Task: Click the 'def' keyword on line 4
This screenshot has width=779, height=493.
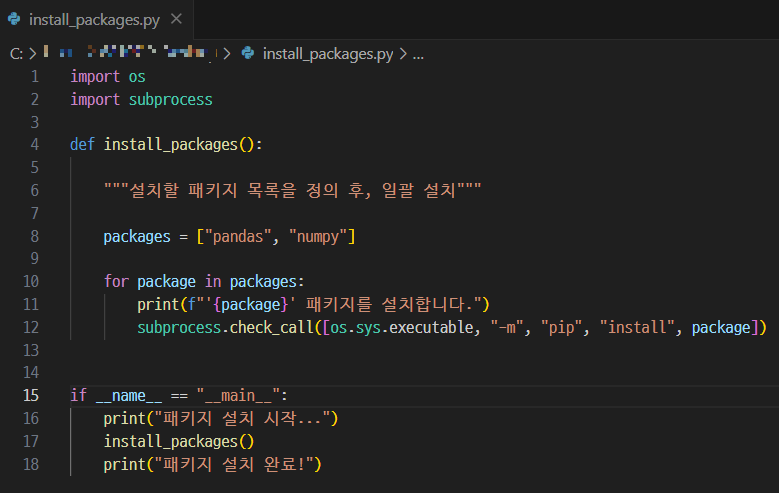Action: tap(82, 145)
